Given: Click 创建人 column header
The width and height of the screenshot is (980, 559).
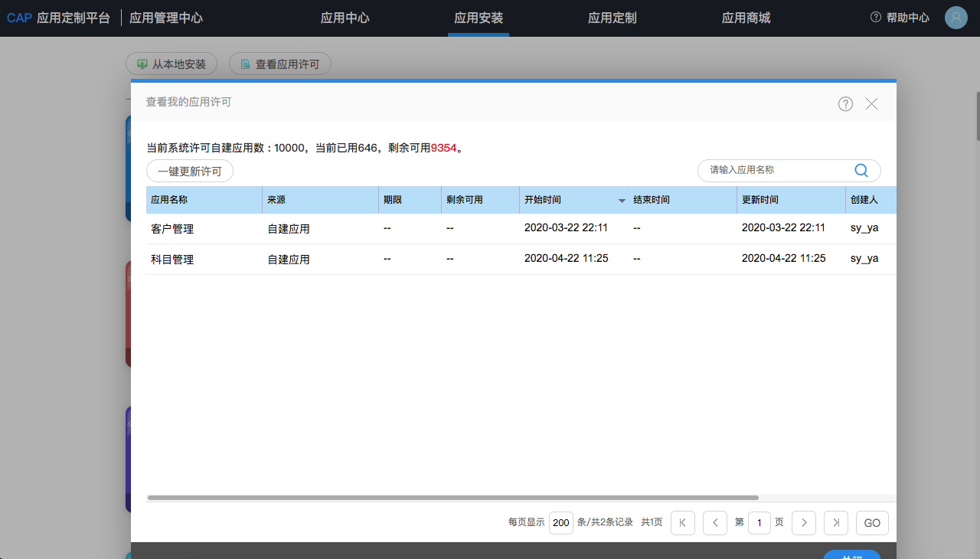Looking at the screenshot, I should pyautogui.click(x=871, y=200).
